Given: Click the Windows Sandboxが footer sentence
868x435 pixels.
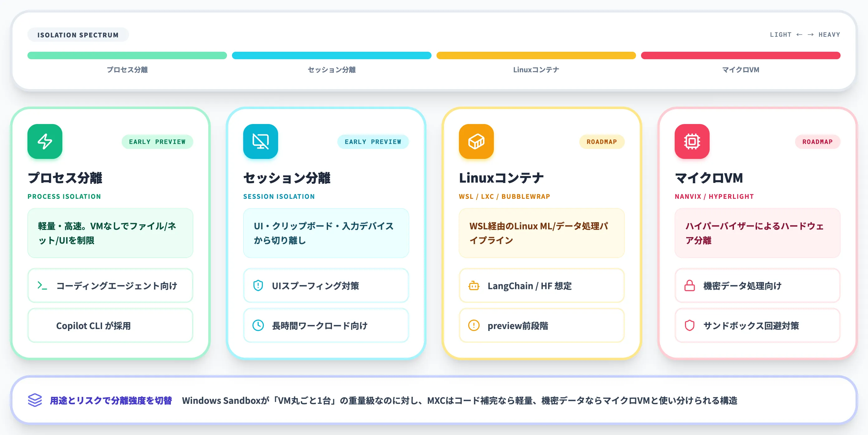Looking at the screenshot, I should coord(460,400).
